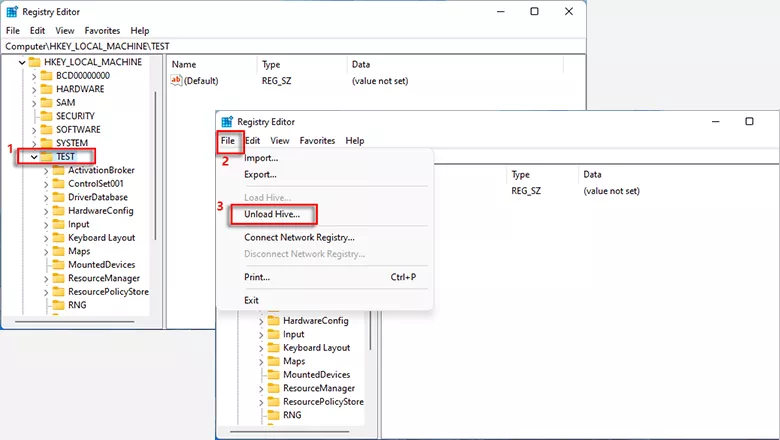Click the Input folder icon in front window

click(274, 334)
